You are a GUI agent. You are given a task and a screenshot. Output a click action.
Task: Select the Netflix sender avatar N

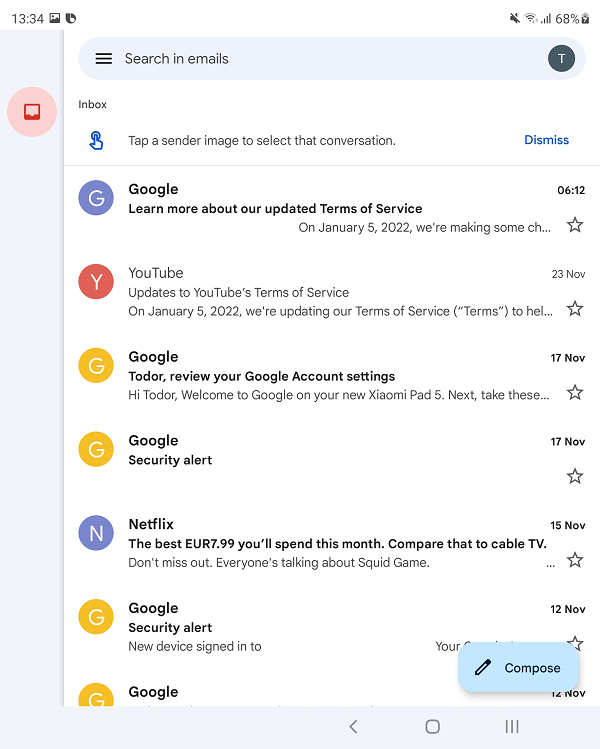96,533
